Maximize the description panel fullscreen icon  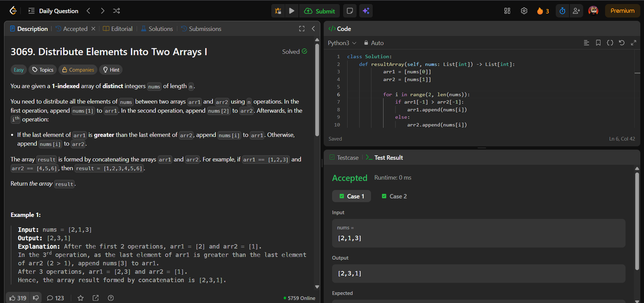tap(302, 28)
